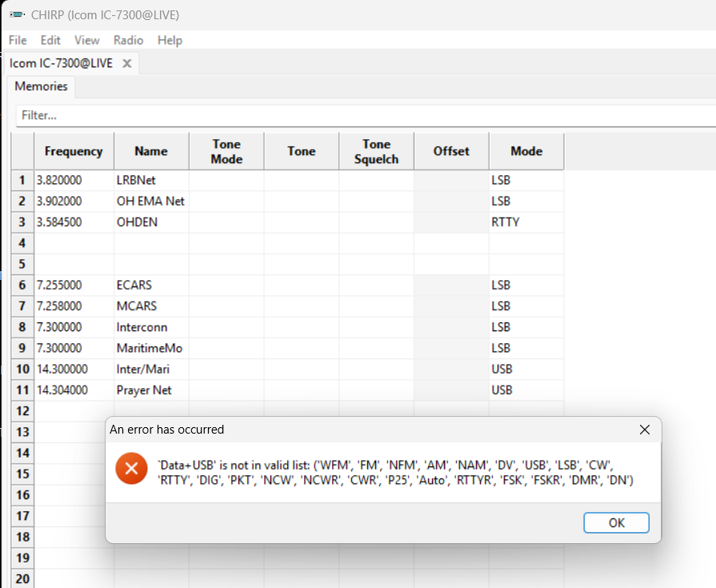The image size is (716, 588).
Task: Open the View menu
Action: pyautogui.click(x=86, y=40)
